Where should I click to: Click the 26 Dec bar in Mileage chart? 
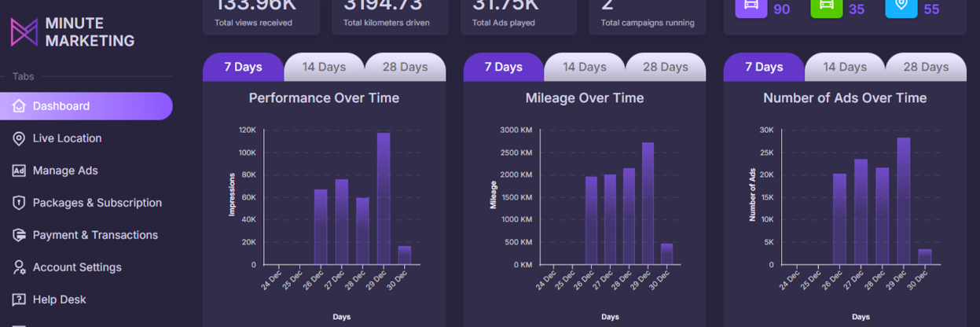(x=591, y=221)
